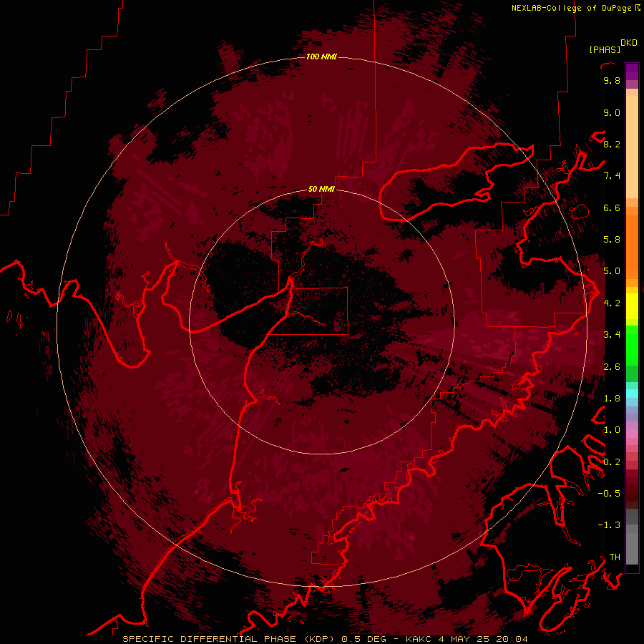The height and width of the screenshot is (644, 644).
Task: Click the NEXLAB logo icon after DuPage
Action: coord(638,7)
